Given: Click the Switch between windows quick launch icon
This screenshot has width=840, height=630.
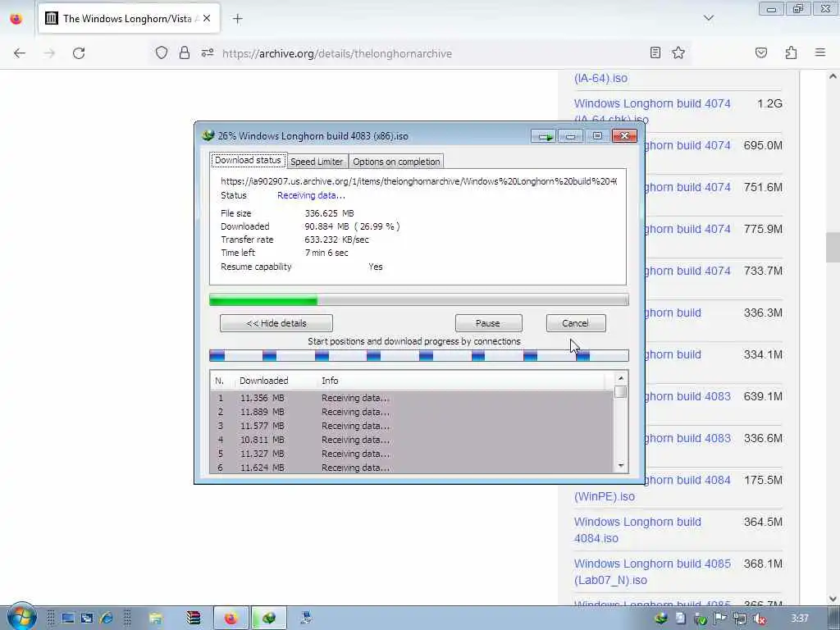Looking at the screenshot, I should pos(87,619).
